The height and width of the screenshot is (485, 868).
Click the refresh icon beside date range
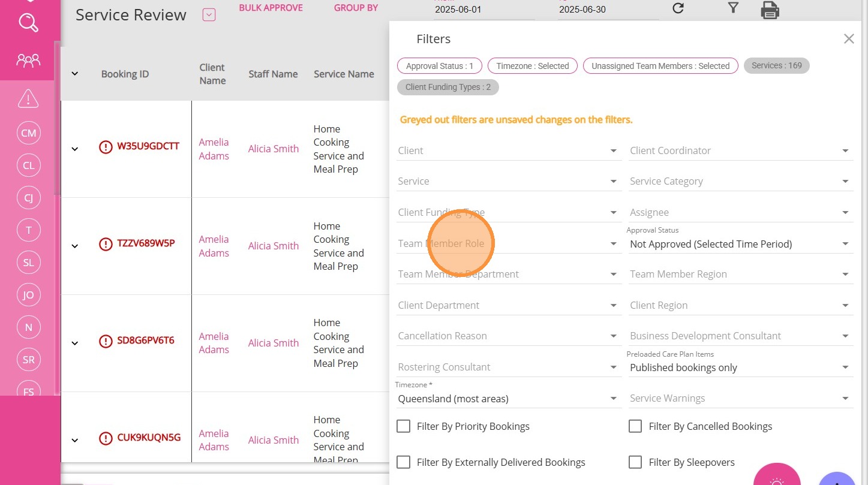(x=678, y=8)
